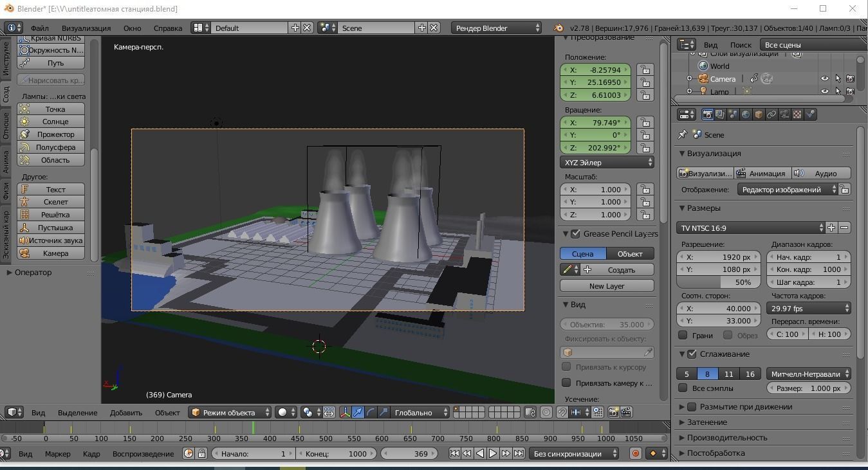Screen dimensions: 868x470
Task: Add a Hemi lamp (Полусфера)
Action: coord(51,147)
